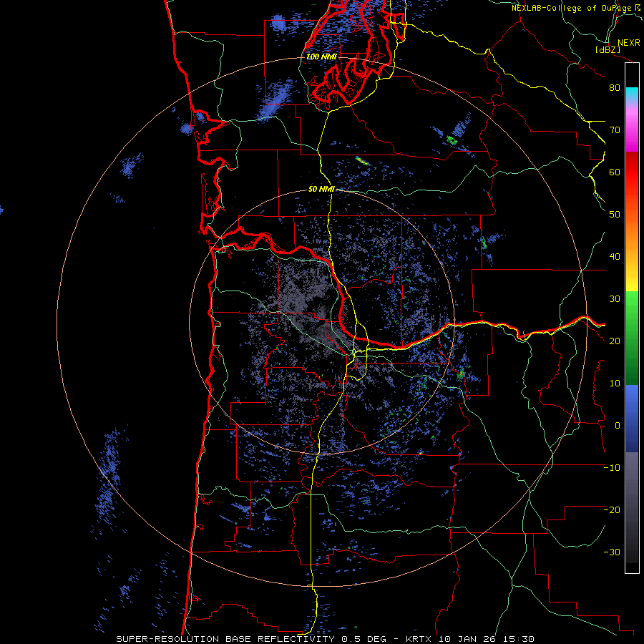Click the 60 value on the dBZ scale
This screenshot has height=644, width=644.
tap(615, 172)
